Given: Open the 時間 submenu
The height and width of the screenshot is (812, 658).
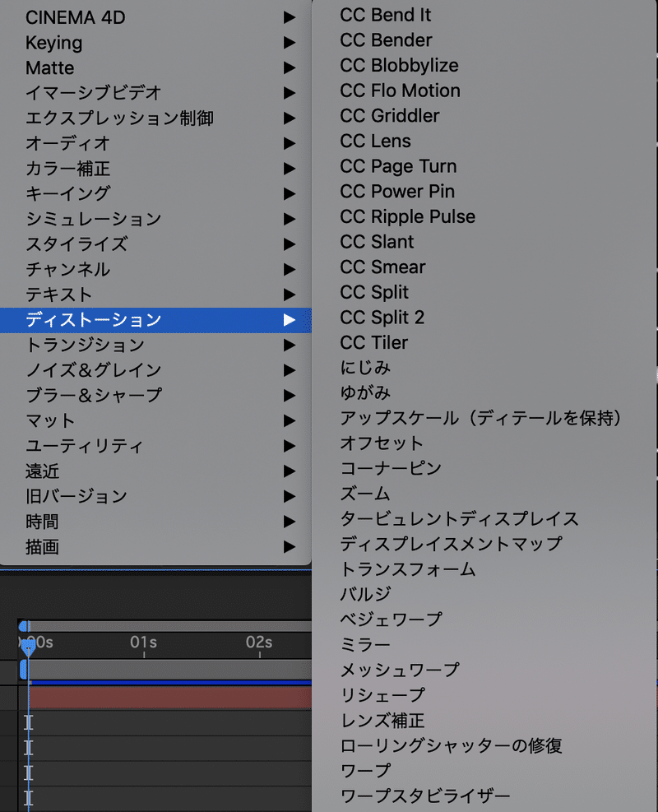Looking at the screenshot, I should click(155, 522).
